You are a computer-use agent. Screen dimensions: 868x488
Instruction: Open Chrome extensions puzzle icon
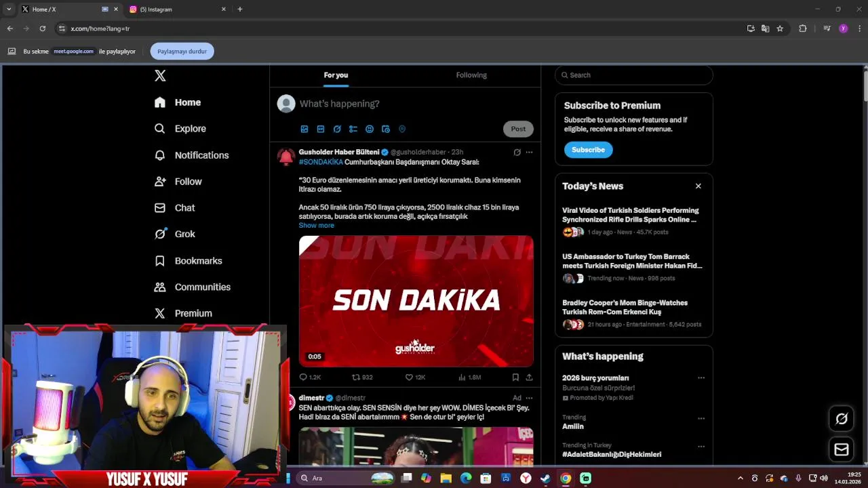coord(803,28)
